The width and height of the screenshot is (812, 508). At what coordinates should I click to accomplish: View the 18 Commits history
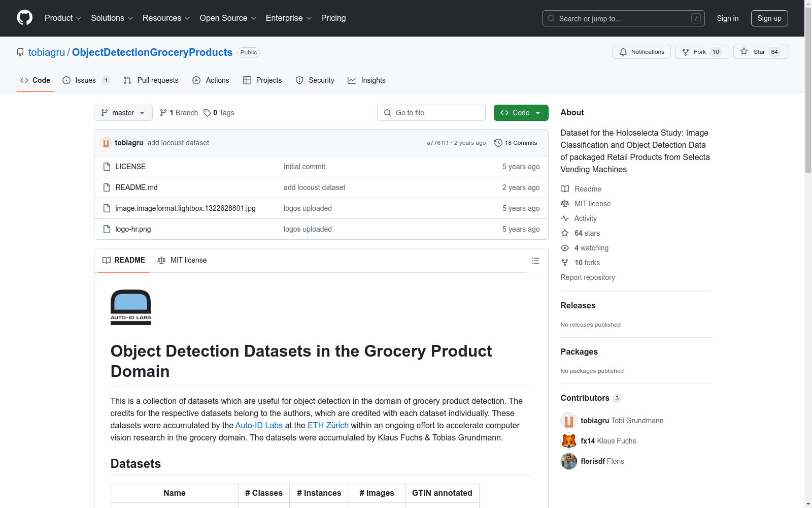[516, 143]
